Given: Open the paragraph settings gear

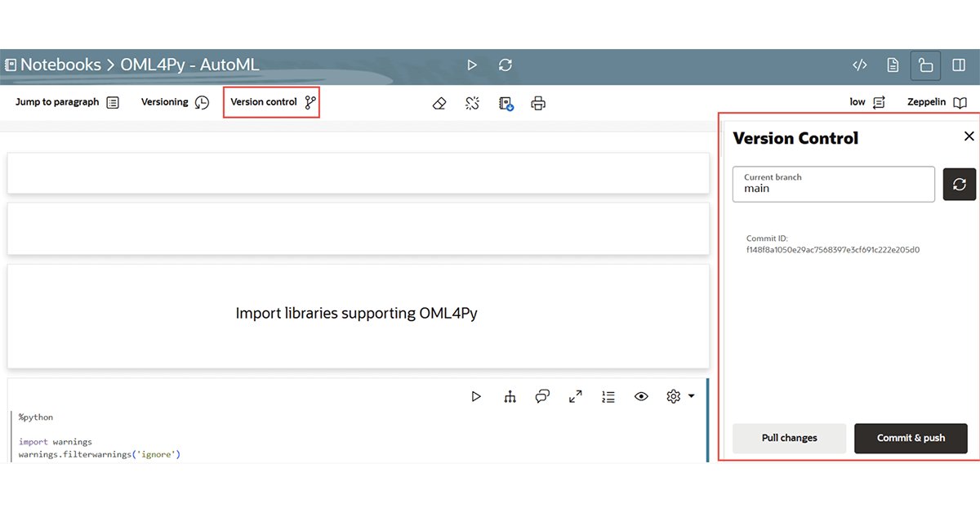Looking at the screenshot, I should pos(673,396).
